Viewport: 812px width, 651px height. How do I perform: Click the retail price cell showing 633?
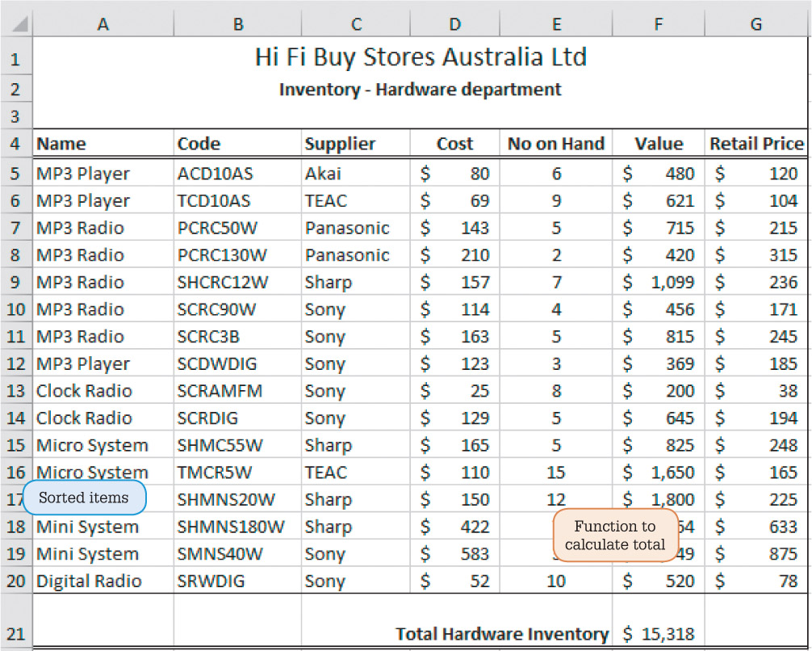[756, 527]
